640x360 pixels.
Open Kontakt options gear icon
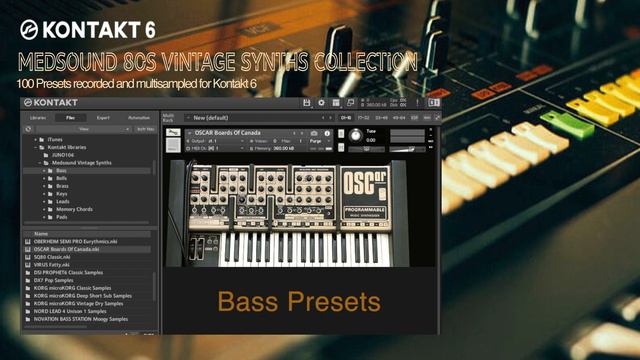321,103
